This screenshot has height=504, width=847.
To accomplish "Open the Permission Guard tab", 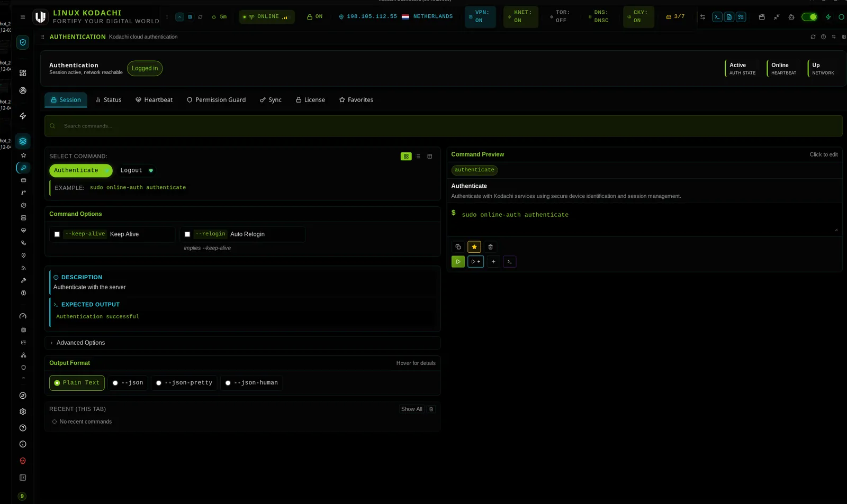I will pos(217,100).
